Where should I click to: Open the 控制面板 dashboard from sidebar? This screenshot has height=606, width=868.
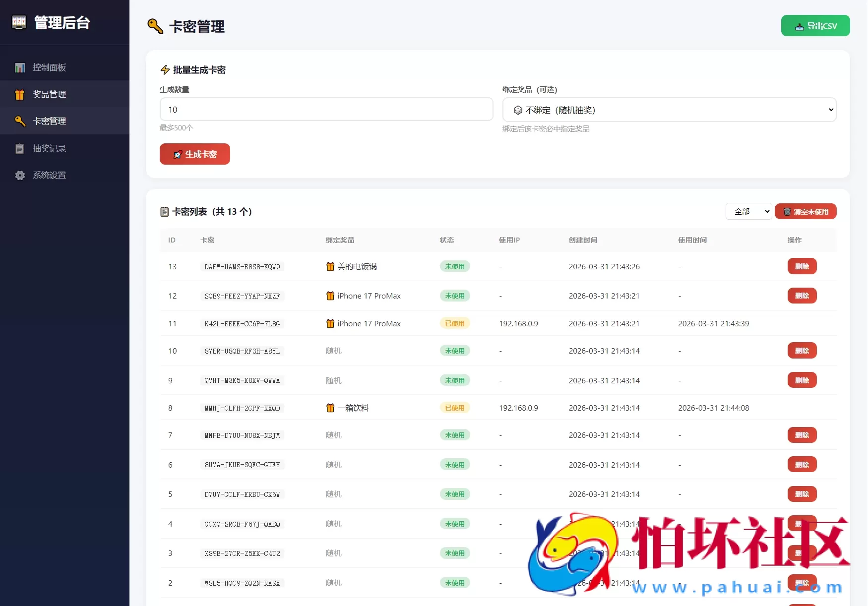pos(49,67)
